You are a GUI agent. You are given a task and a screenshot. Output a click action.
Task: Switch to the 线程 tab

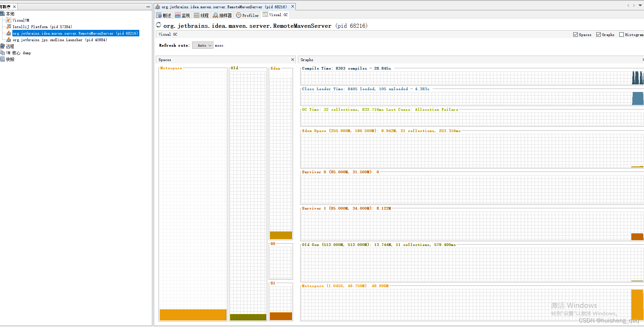pos(201,15)
